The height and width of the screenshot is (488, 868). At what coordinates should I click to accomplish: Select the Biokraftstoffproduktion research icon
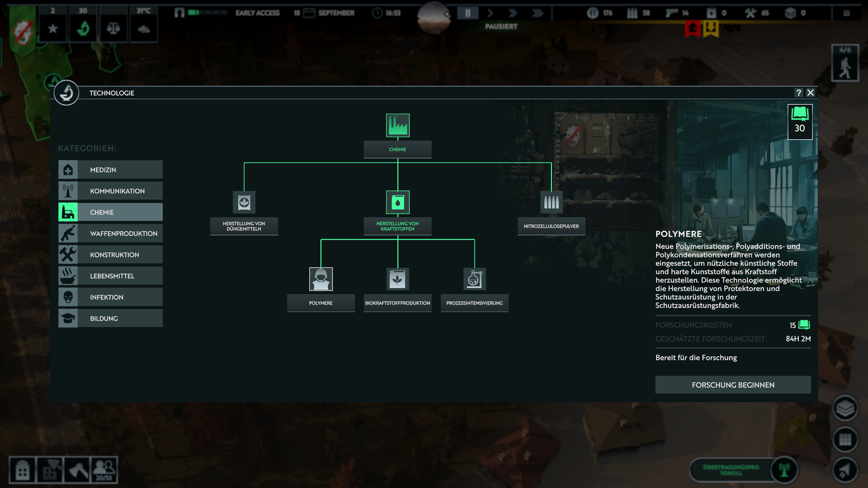coord(397,279)
